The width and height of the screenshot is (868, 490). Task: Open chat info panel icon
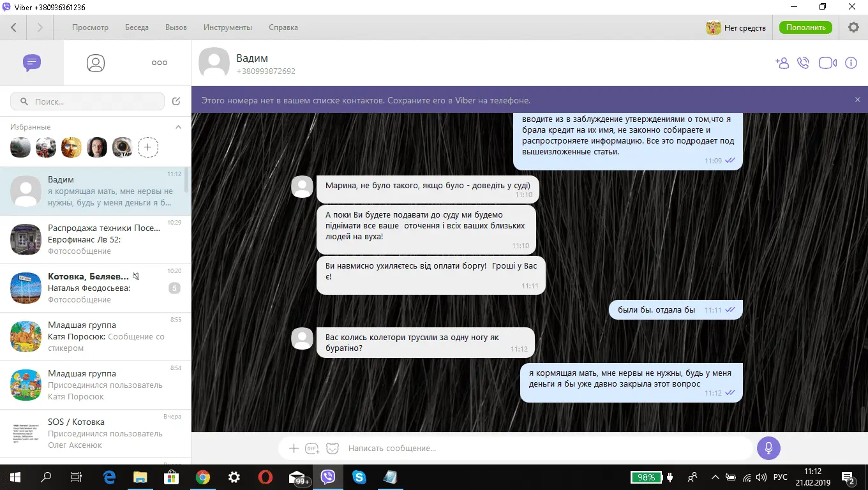pyautogui.click(x=851, y=63)
